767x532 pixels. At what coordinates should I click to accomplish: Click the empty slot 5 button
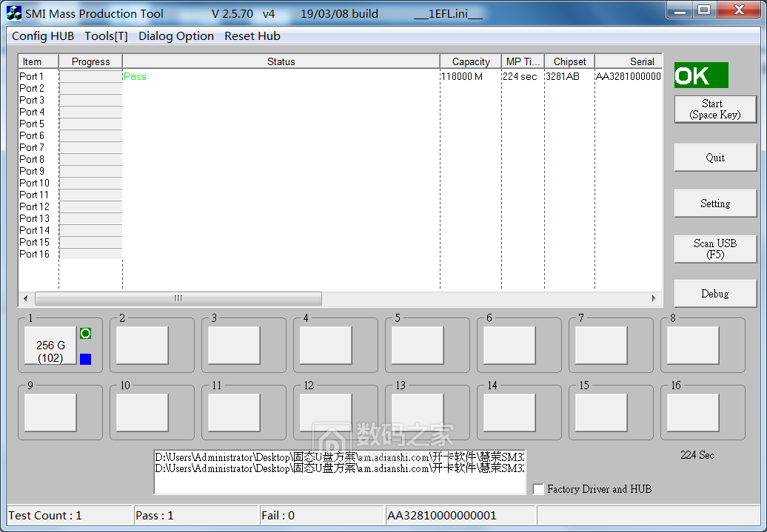[x=418, y=346]
